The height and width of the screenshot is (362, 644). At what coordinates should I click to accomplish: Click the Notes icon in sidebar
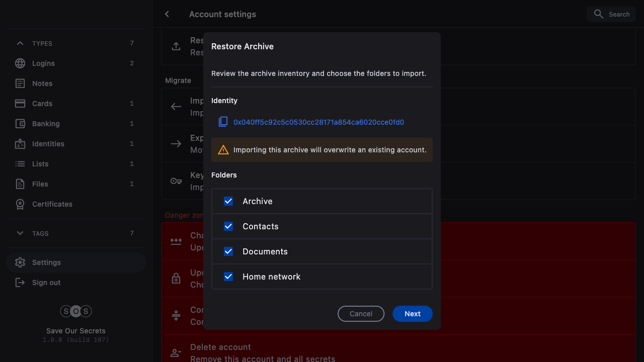click(20, 83)
